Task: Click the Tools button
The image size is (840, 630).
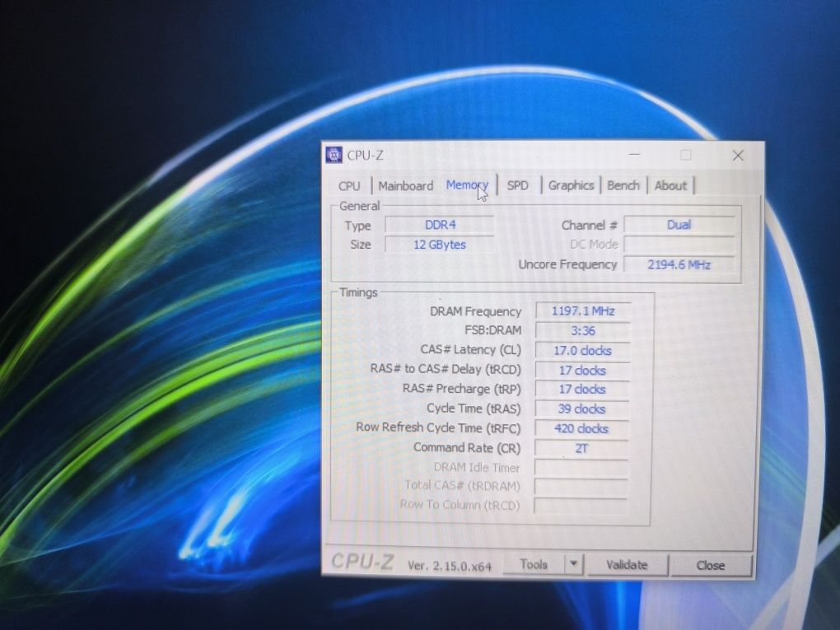Action: click(x=534, y=565)
